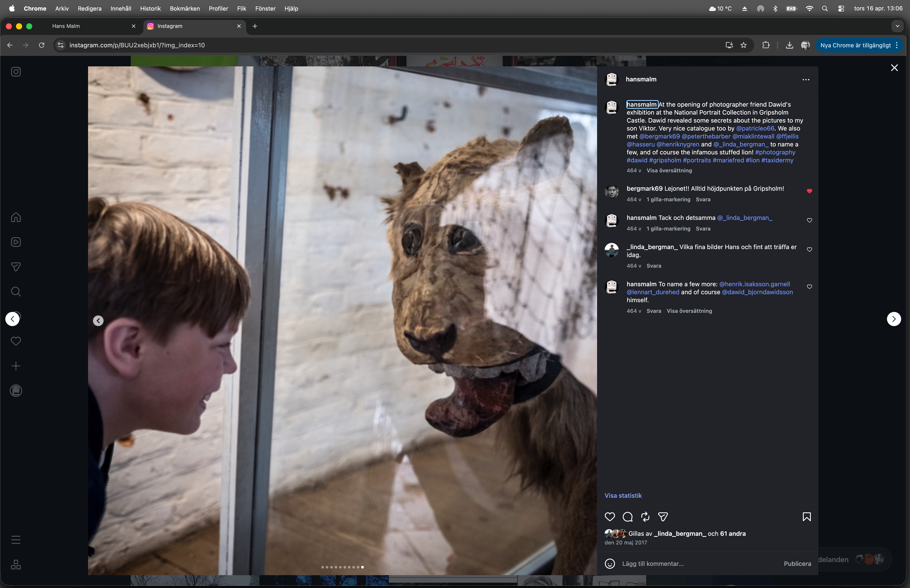The width and height of the screenshot is (910, 588).
Task: Go to the previous image in the carousel
Action: (x=98, y=321)
